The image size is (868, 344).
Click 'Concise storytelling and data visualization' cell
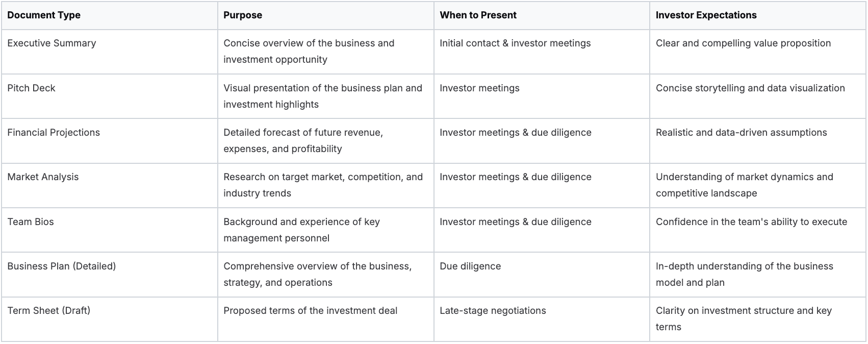pos(750,88)
